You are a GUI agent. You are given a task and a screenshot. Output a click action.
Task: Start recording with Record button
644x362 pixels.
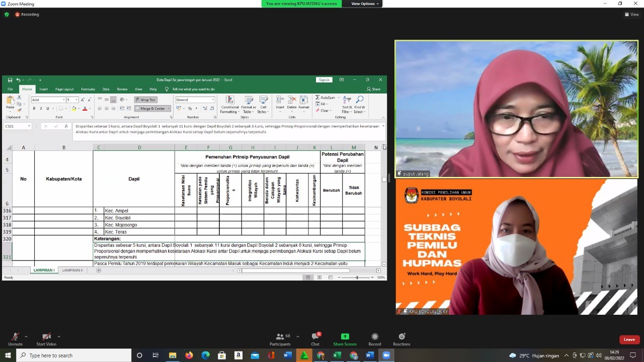coord(374,339)
